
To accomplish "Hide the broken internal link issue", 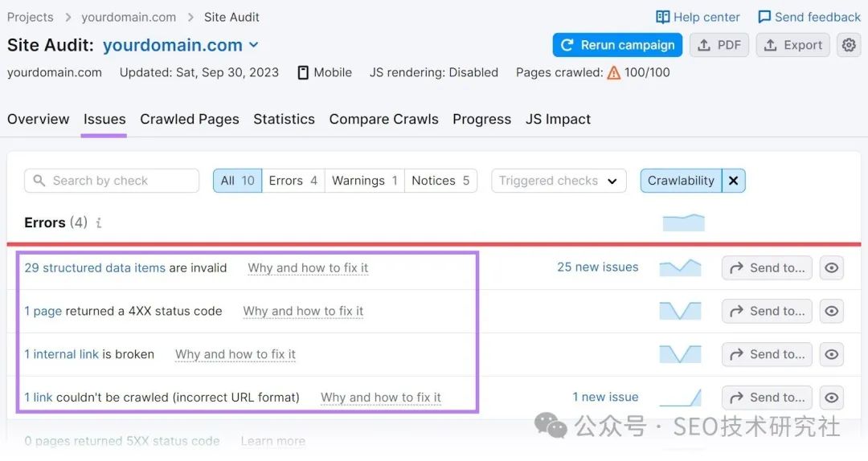I will (x=832, y=354).
